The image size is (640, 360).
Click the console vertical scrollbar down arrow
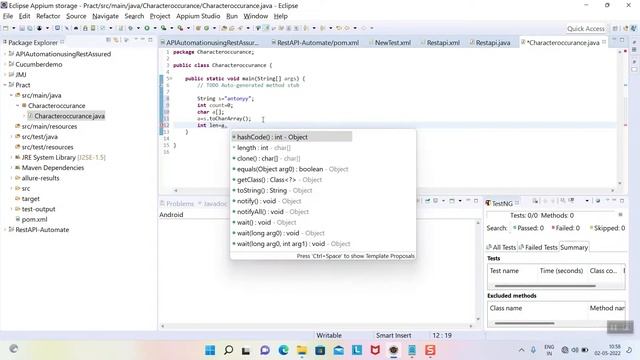pos(478,319)
